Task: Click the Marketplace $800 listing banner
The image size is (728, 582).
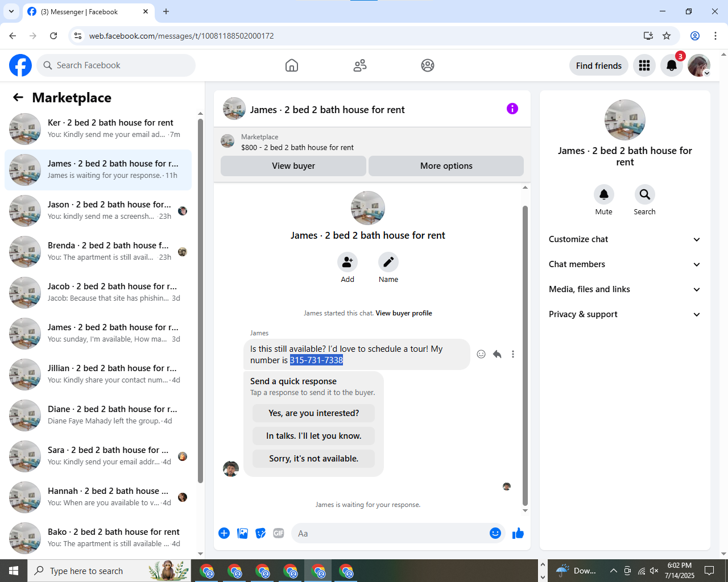Action: coord(372,142)
